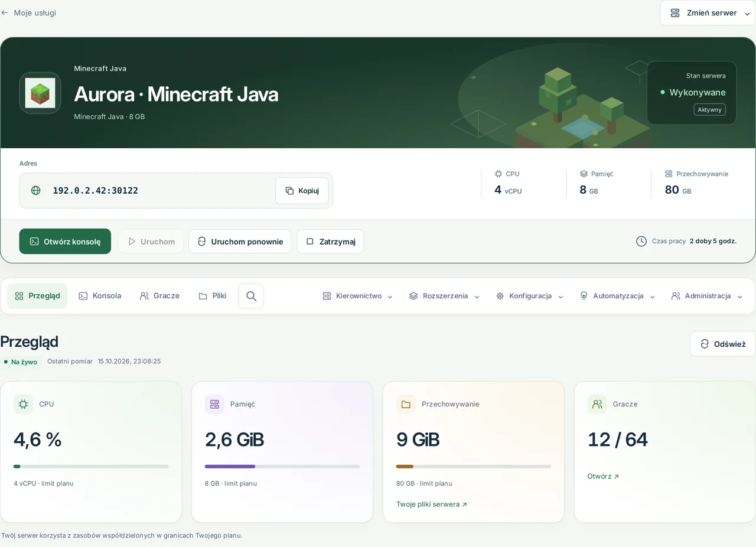756x547 pixels.
Task: Open the Konfiguracja dropdown
Action: (530, 296)
